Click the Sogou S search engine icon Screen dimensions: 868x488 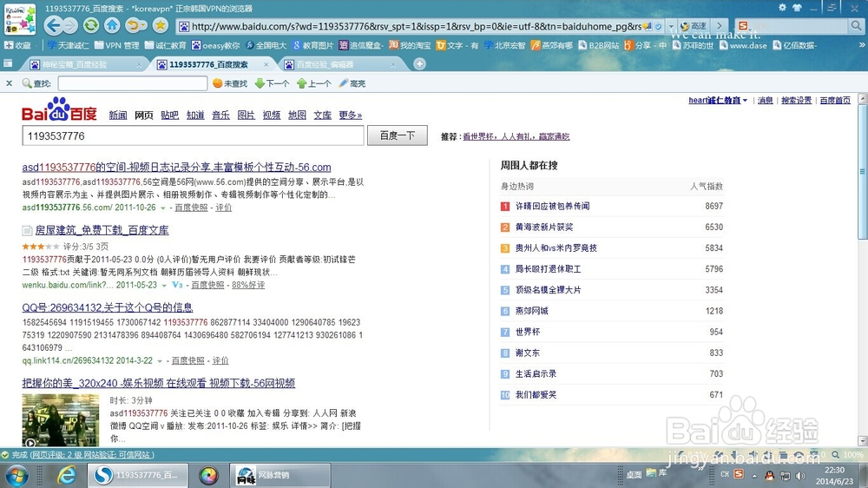[743, 25]
